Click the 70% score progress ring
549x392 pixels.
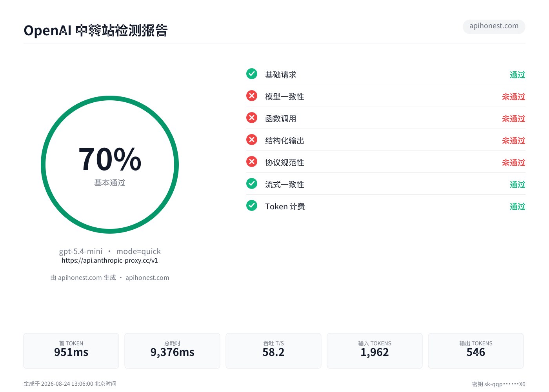[x=110, y=165]
